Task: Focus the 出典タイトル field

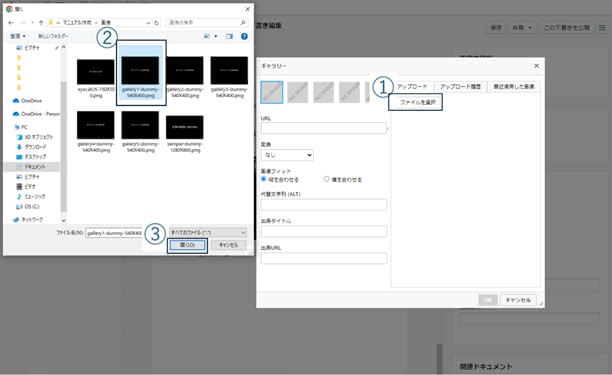Action: 324,231
